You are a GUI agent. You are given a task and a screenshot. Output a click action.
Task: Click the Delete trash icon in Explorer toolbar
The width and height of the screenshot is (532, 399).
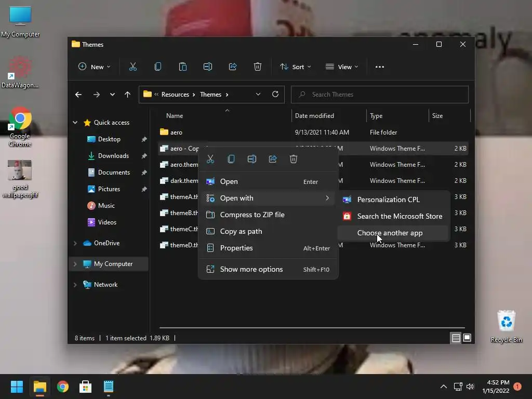coord(258,67)
